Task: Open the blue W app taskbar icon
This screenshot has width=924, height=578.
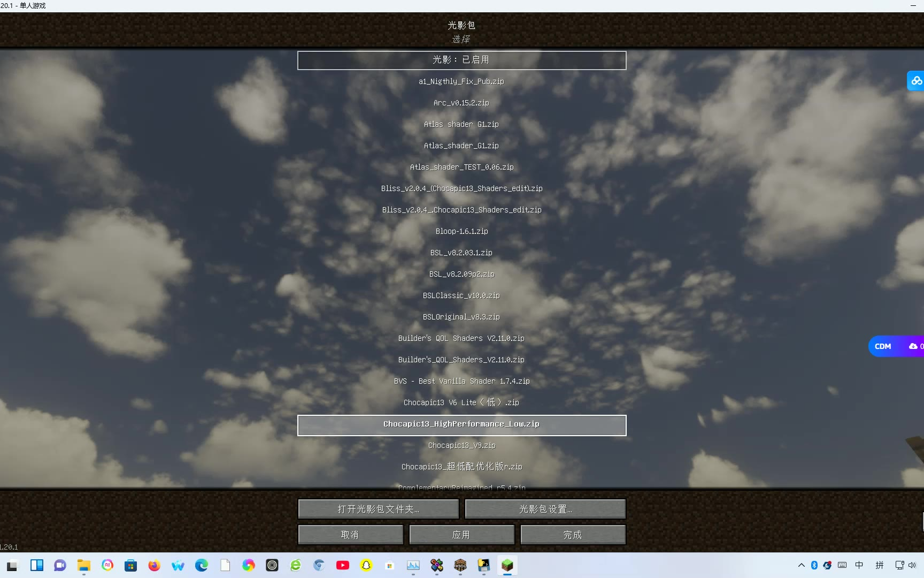Action: coord(178,565)
